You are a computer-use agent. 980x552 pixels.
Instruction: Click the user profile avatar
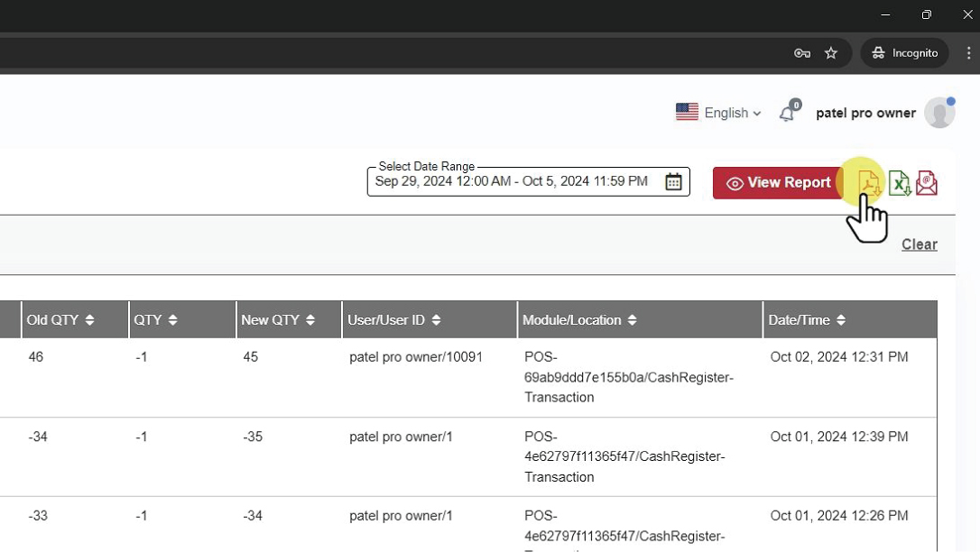[x=939, y=113]
